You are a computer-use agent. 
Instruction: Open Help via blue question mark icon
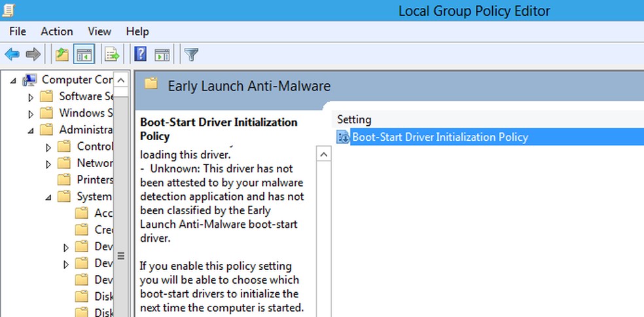pos(141,54)
